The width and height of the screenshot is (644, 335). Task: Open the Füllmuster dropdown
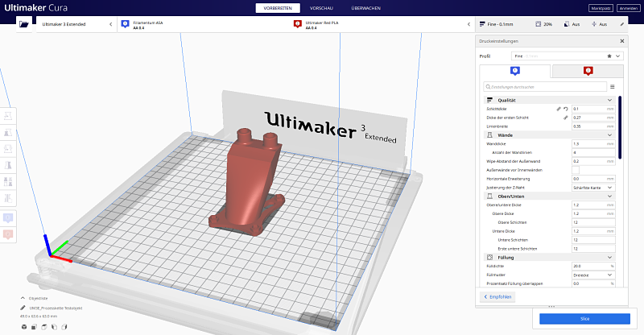[592, 275]
